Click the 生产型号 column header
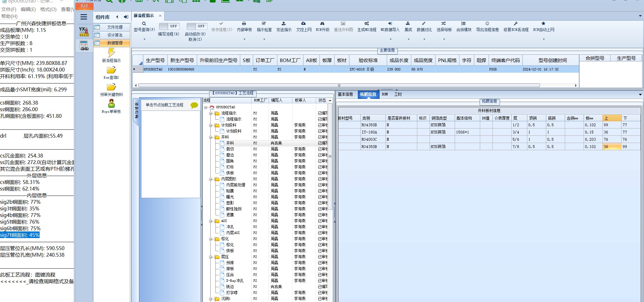 point(155,60)
